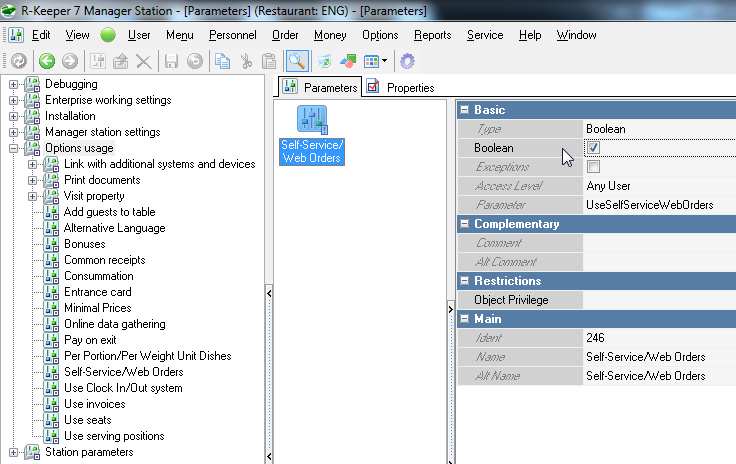Click the Refresh toolbar icon
736x464 pixels.
point(19,61)
